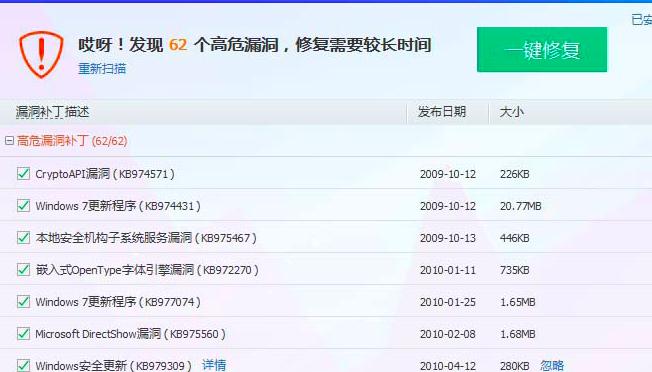Click the 20.77MB size value
This screenshot has height=372, width=652.
coord(521,206)
